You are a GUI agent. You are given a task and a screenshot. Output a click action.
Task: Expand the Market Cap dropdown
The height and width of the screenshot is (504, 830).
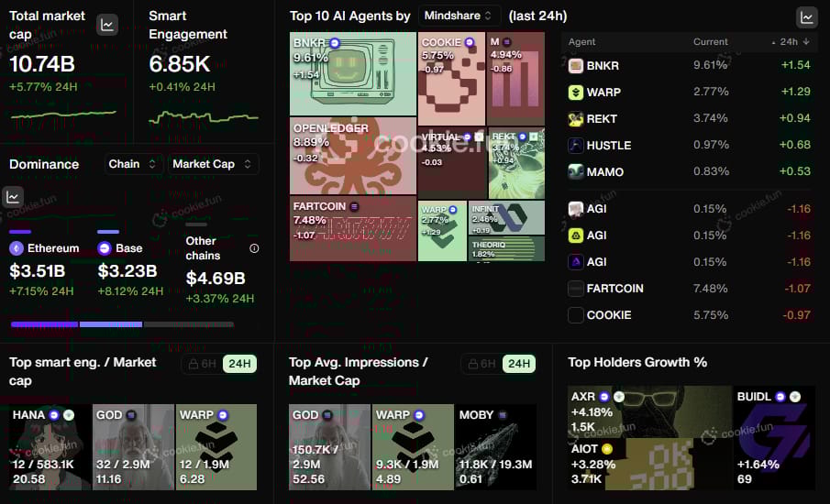point(212,164)
